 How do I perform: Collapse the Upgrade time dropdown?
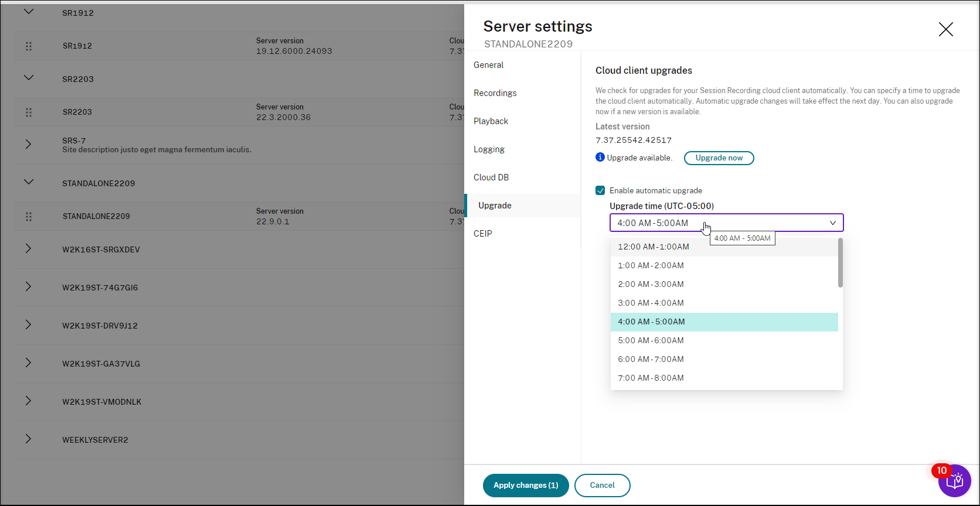point(832,223)
